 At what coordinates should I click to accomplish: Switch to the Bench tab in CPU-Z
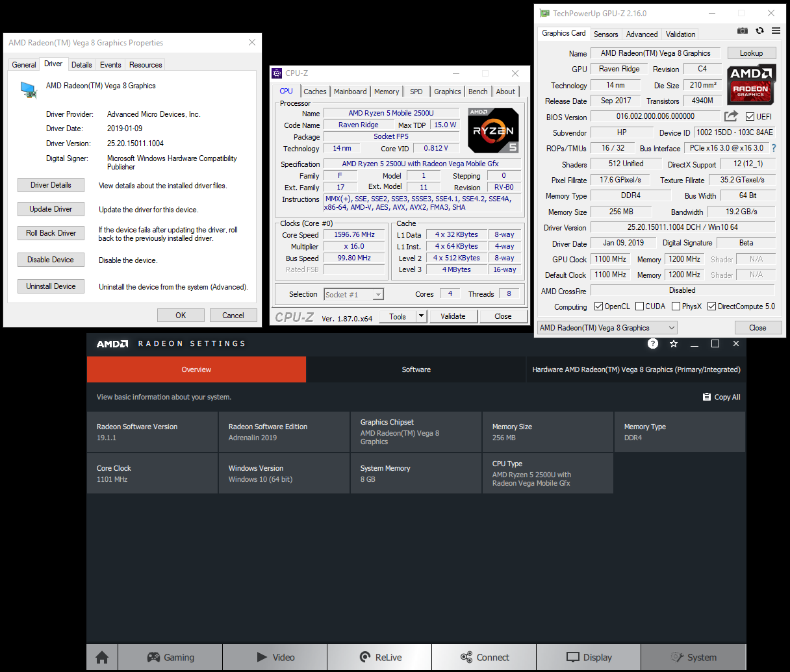(478, 92)
